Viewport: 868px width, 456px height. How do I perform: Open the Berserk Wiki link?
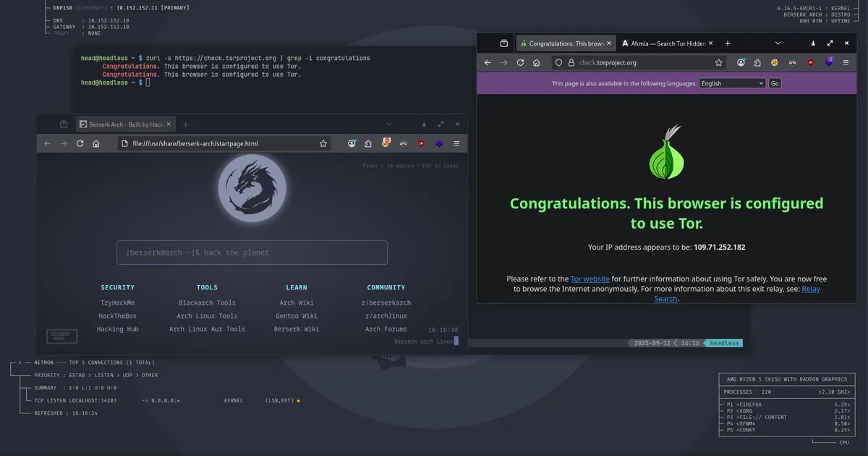point(297,329)
